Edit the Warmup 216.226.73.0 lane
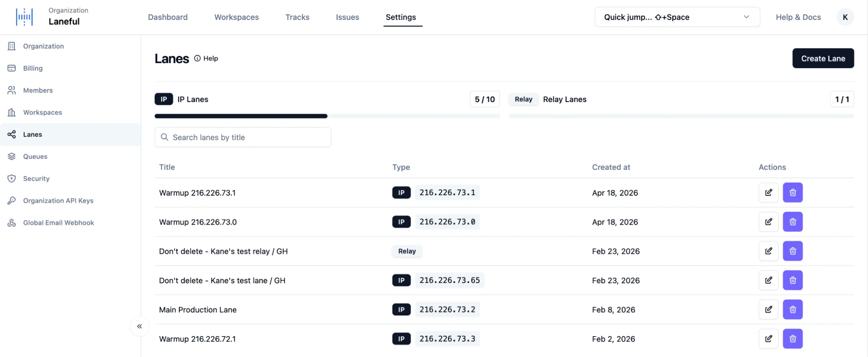 pyautogui.click(x=768, y=222)
